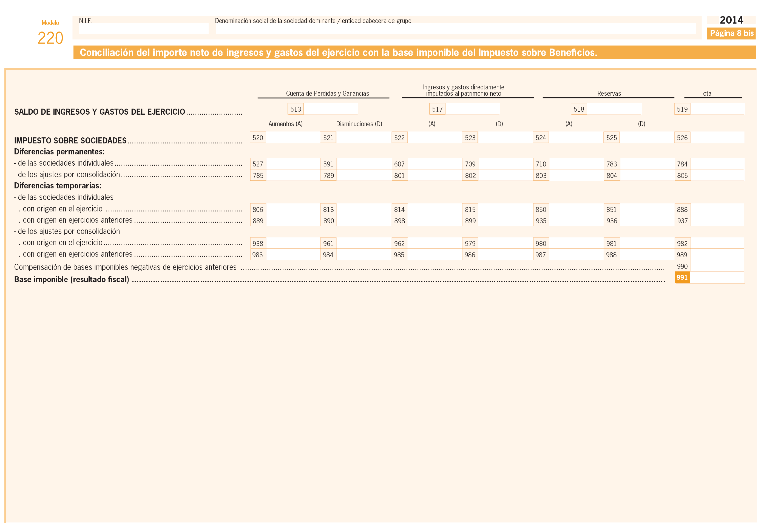Image resolution: width=761 pixels, height=532 pixels.
Task: Click the Denominación social input field
Action: pyautogui.click(x=456, y=29)
